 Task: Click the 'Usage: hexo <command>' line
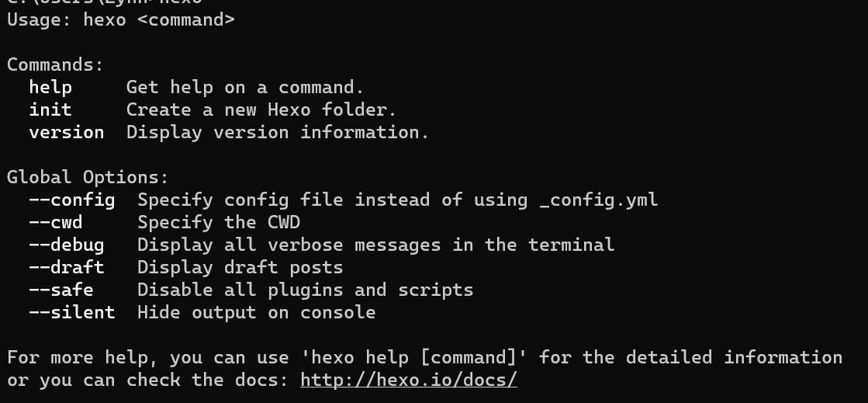[121, 20]
